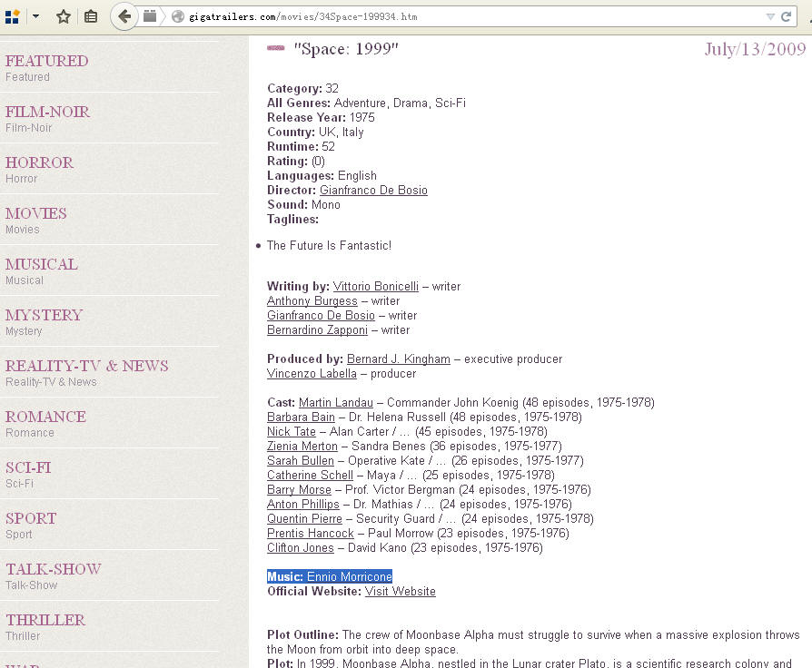Open cast member Martin Landau link

(335, 402)
